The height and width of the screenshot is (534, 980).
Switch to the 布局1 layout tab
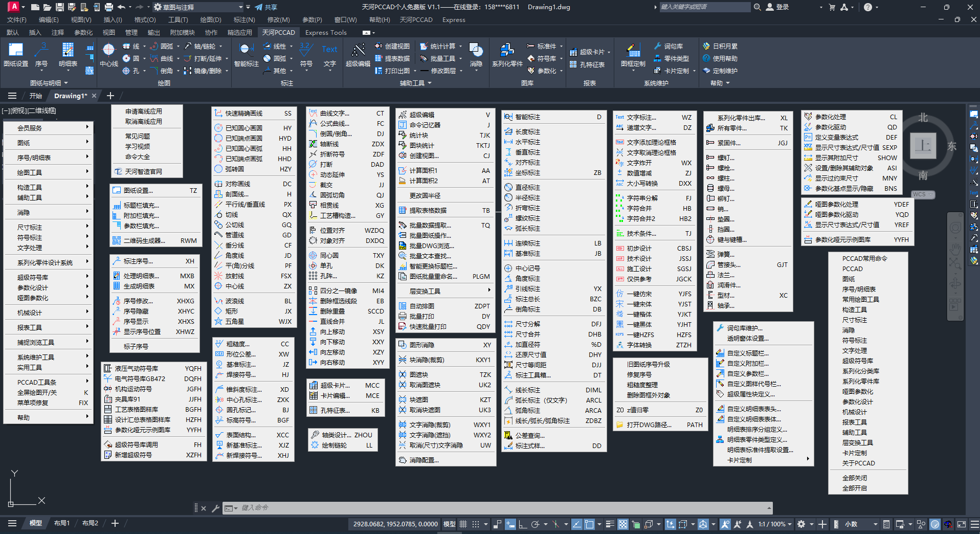[x=62, y=523]
